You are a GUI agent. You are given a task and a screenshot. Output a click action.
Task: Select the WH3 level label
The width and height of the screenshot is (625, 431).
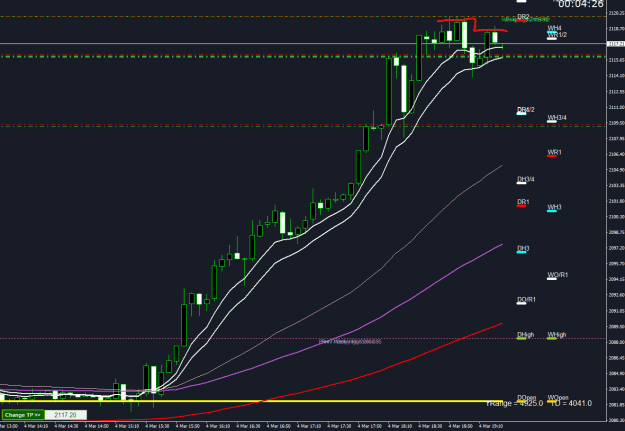554,207
